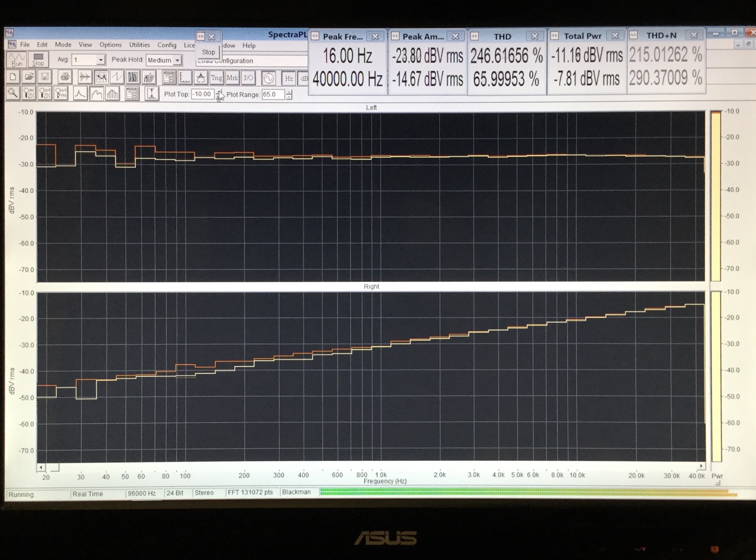The width and height of the screenshot is (756, 560).
Task: Open file with the folder icon
Action: point(29,77)
